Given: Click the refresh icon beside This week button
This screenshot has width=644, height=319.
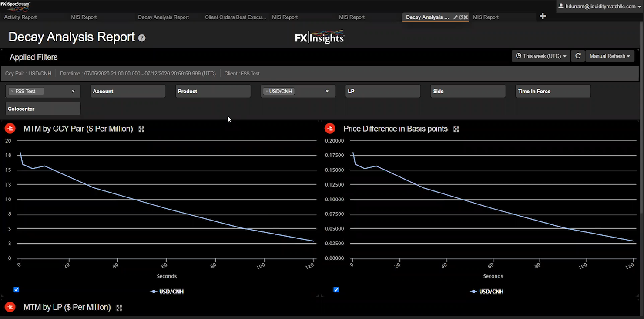Looking at the screenshot, I should 578,56.
